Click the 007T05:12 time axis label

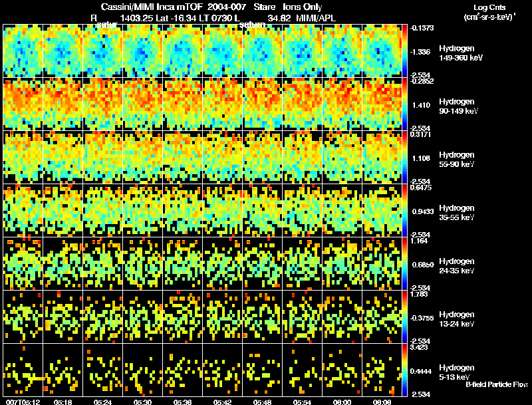[x=23, y=402]
